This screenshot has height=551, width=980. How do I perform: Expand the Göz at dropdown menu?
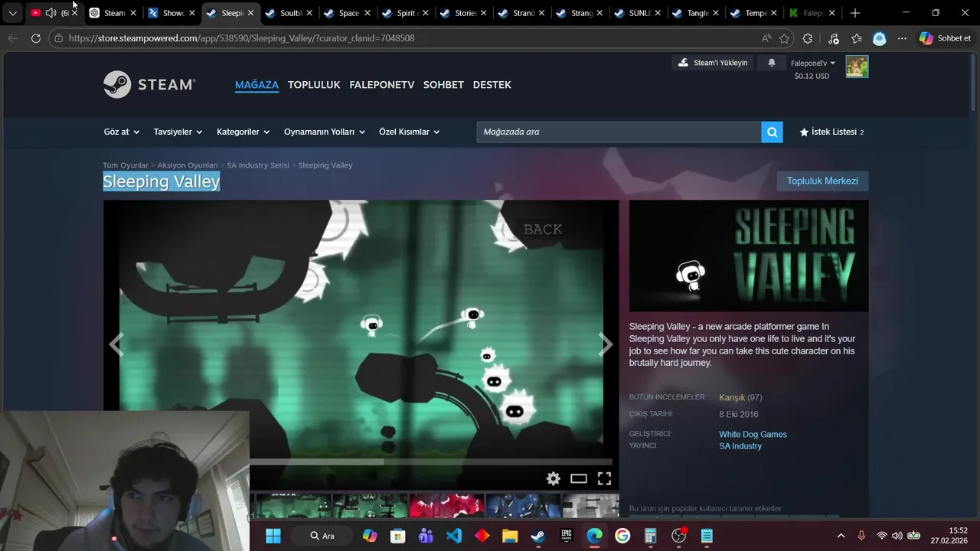point(122,132)
